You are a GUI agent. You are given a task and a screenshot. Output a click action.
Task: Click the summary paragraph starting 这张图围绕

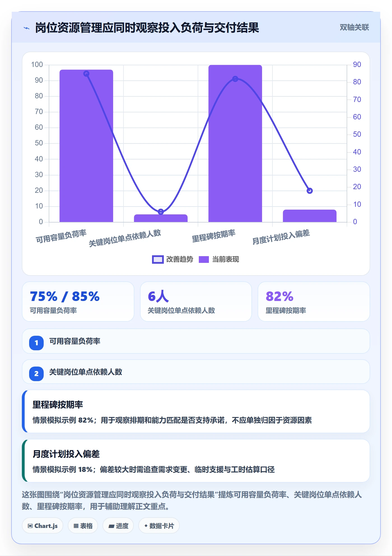192,501
